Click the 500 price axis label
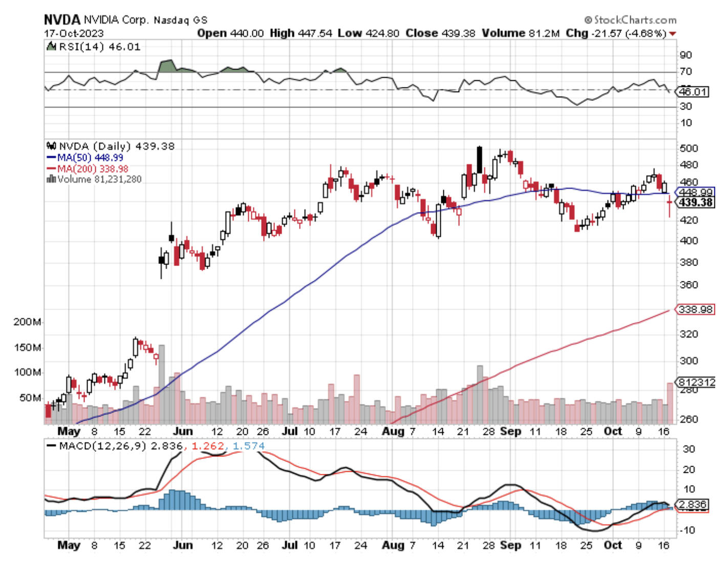Image resolution: width=728 pixels, height=570 pixels. coord(689,148)
